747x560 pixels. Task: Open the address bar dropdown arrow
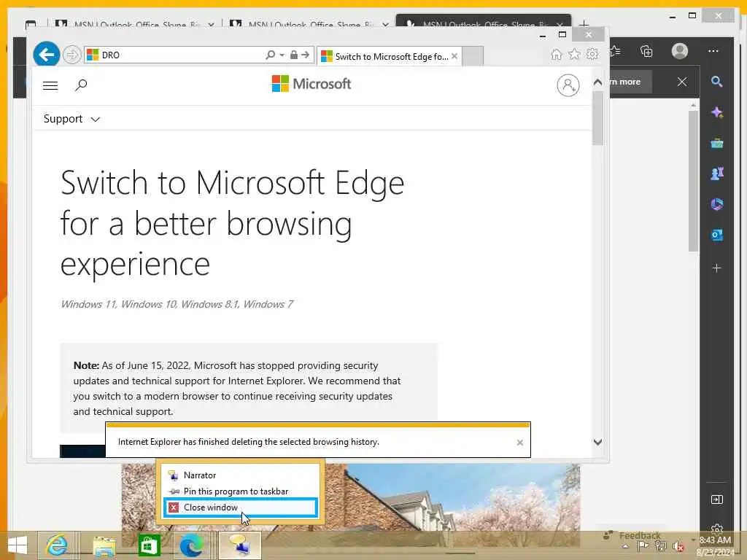pos(282,55)
